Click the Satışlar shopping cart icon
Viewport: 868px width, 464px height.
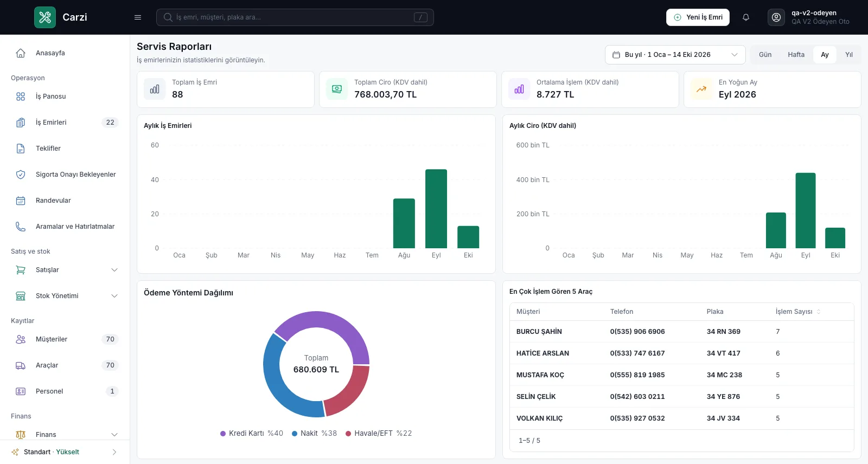[x=21, y=270]
